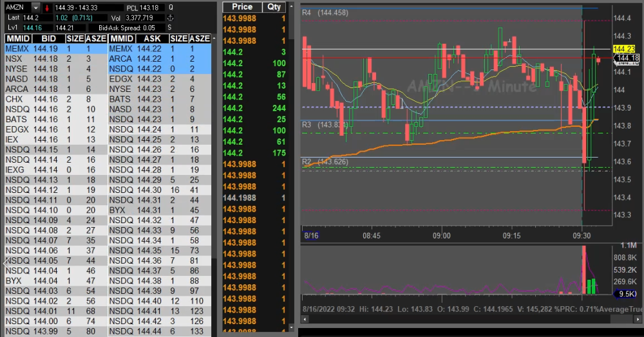
Task: Click the 144.23 yellow price marker
Action: coord(624,49)
